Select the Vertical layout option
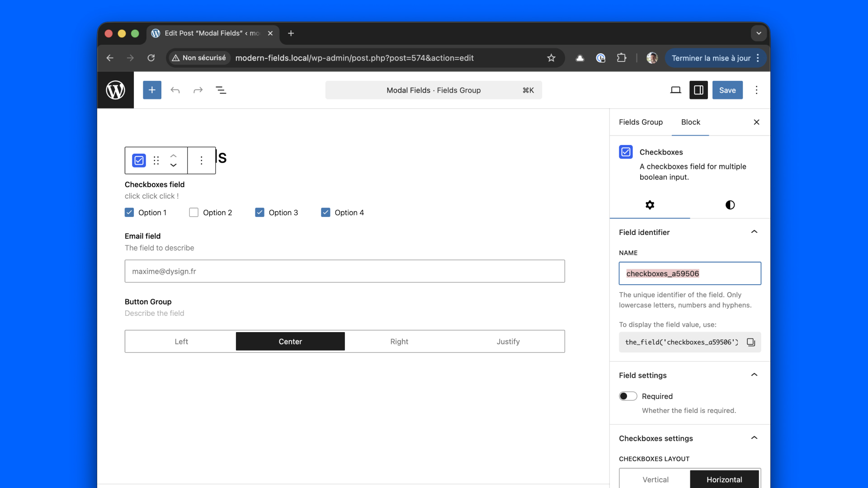 tap(655, 479)
